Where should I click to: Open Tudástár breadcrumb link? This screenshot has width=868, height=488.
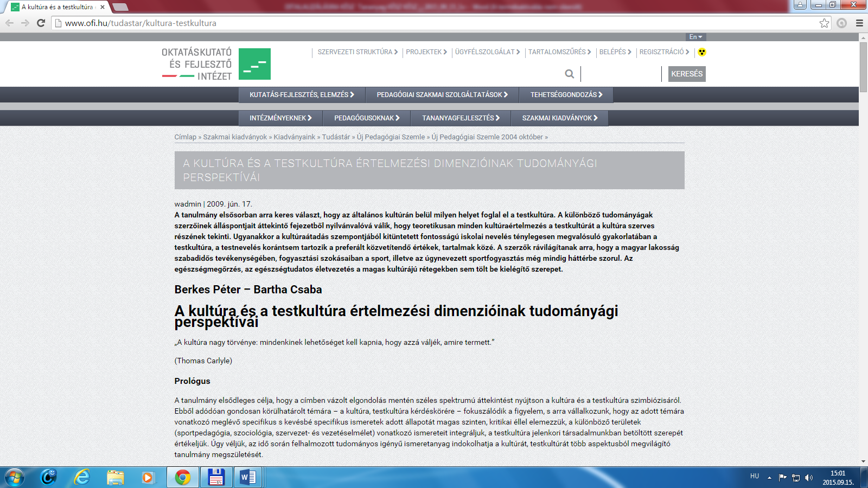(x=336, y=137)
